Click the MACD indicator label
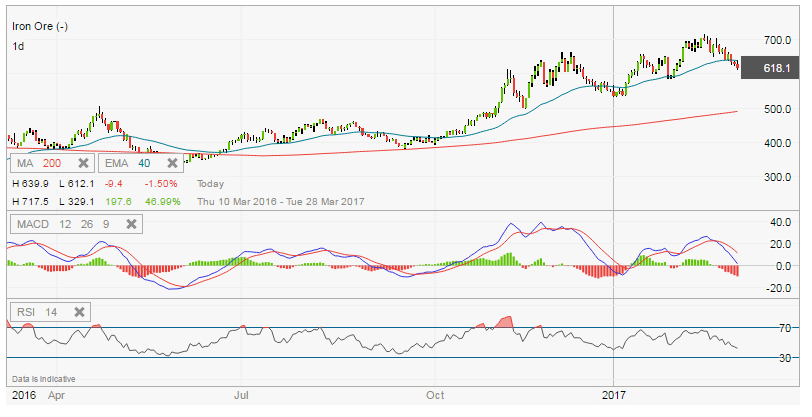The width and height of the screenshot is (812, 417). [33, 224]
